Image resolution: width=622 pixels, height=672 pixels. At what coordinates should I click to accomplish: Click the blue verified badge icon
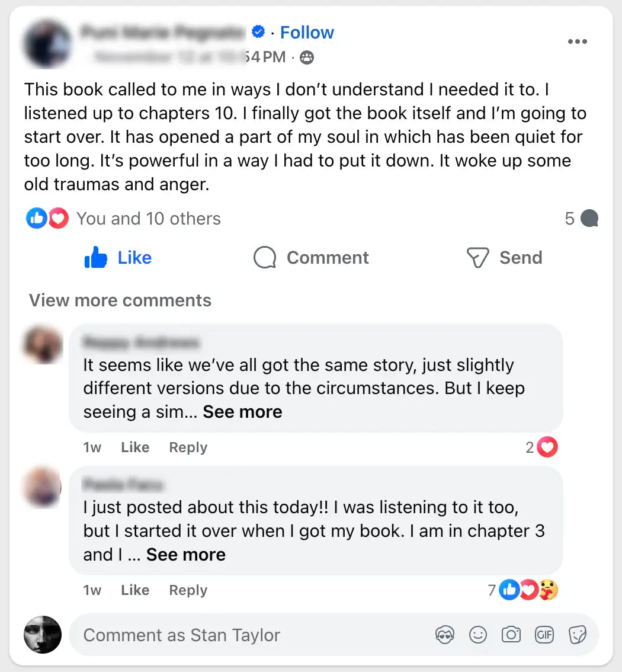click(258, 32)
